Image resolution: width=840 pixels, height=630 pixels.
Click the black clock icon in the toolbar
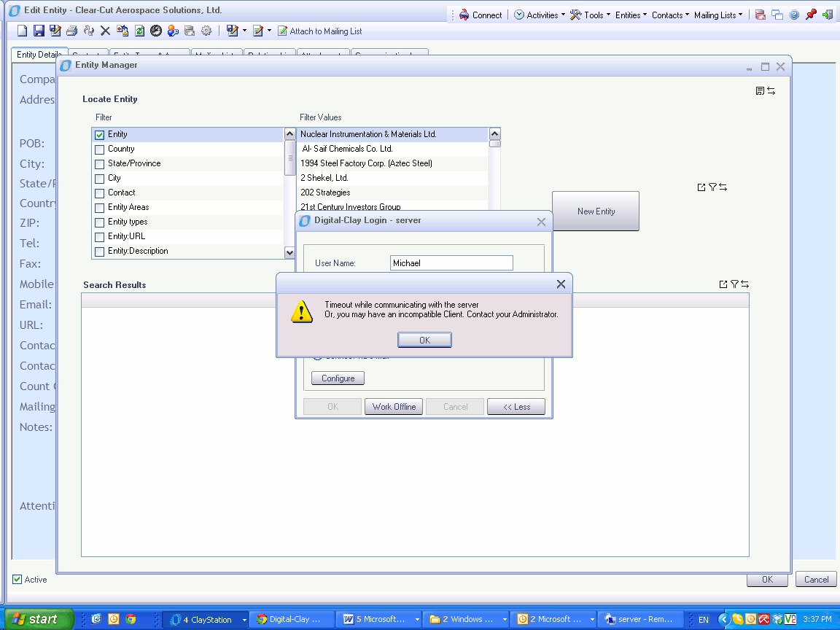pyautogui.click(x=156, y=31)
